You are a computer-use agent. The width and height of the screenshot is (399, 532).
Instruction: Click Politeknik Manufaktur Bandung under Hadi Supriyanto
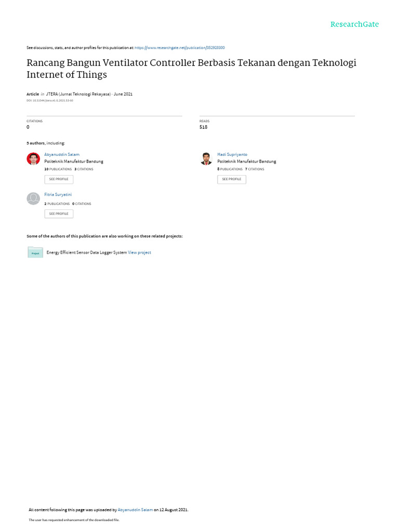247,162
